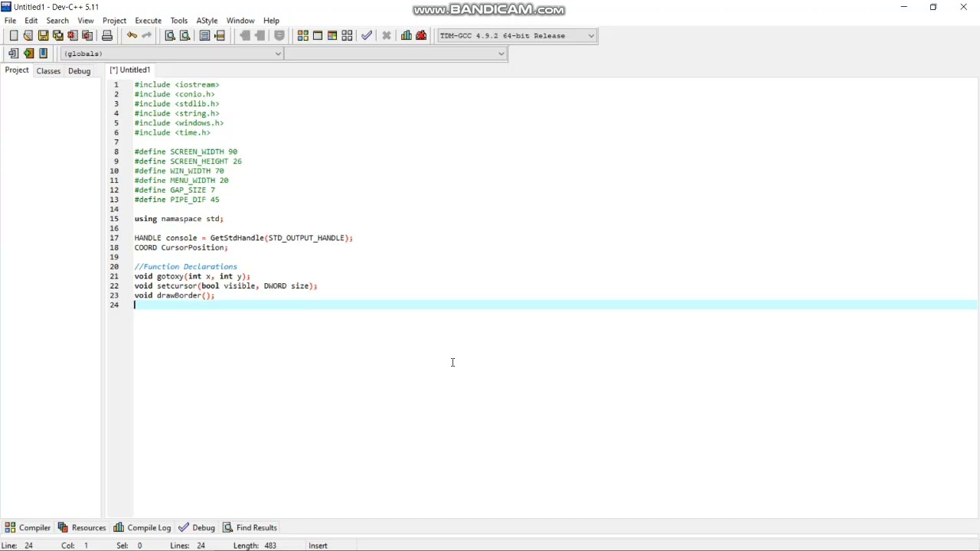Open the TDM-GCC 4.9.2 compiler dropdown

coord(516,36)
